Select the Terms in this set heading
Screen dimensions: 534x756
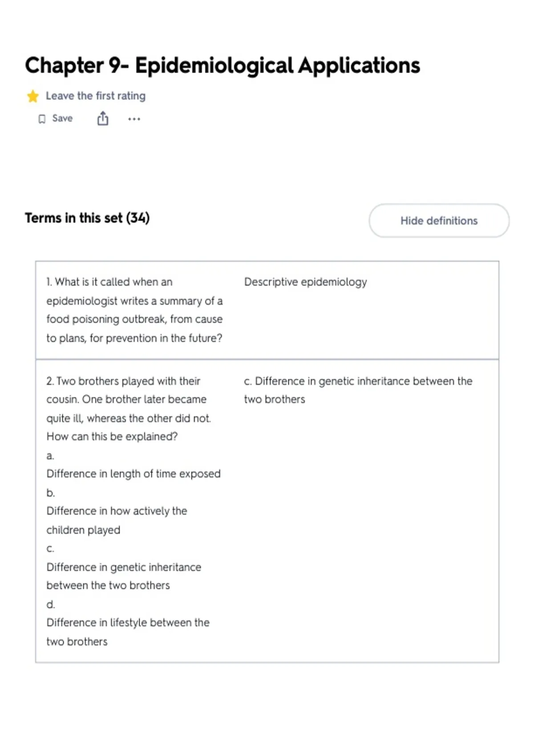click(87, 218)
